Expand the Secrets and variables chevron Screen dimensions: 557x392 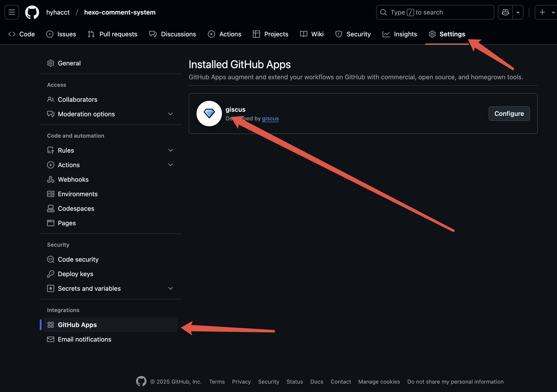click(x=171, y=288)
